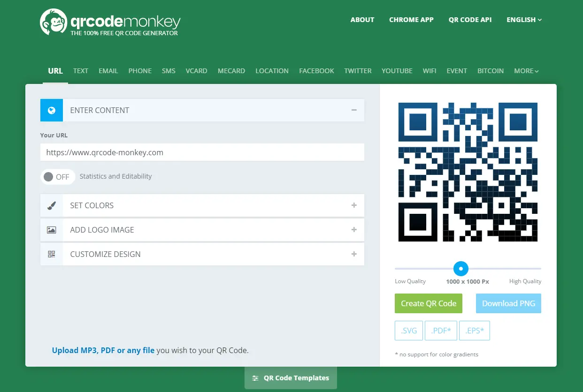Image resolution: width=583 pixels, height=392 pixels.
Task: Follow the Upload MP3, PDF or any file link
Action: tap(103, 350)
